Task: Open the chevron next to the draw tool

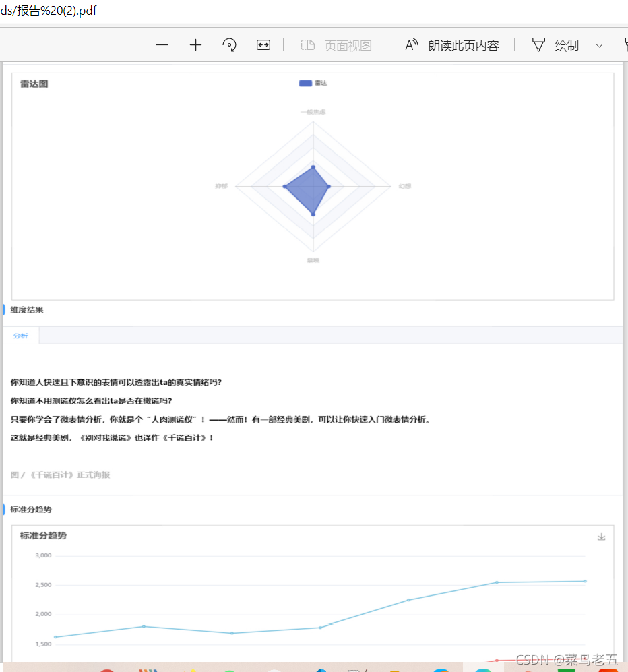Action: (x=599, y=46)
